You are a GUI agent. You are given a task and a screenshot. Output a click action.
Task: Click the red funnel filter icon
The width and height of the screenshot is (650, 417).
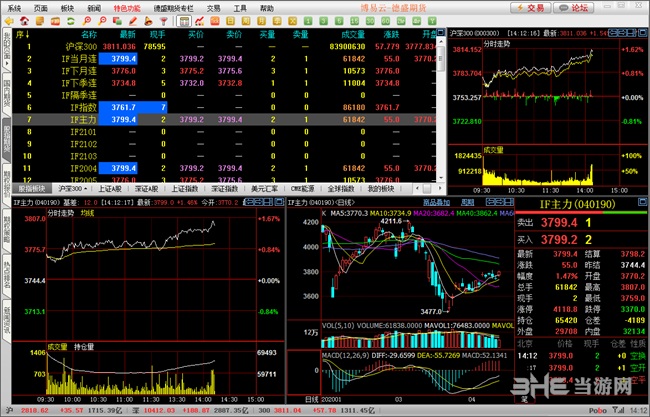[x=164, y=21]
